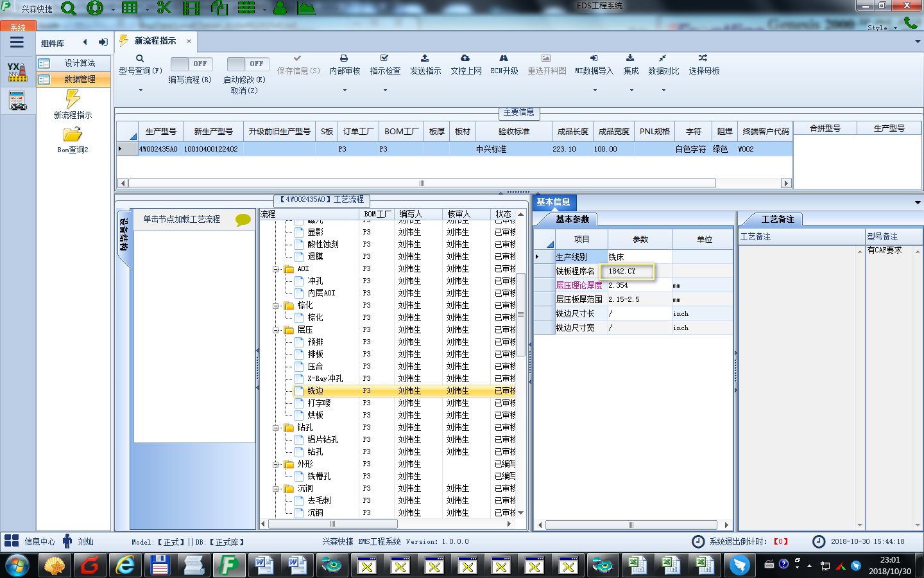Click 发送指示 upload button
The height and width of the screenshot is (578, 924).
click(x=425, y=65)
